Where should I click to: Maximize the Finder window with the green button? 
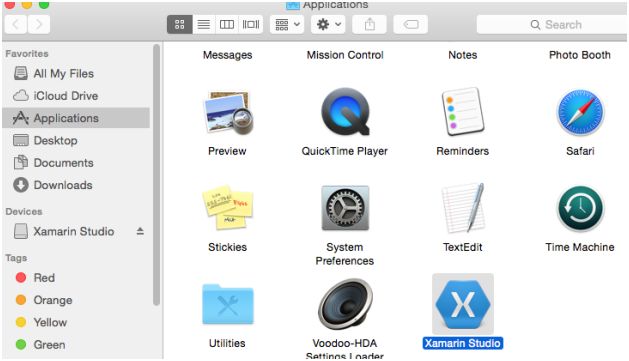[44, 5]
